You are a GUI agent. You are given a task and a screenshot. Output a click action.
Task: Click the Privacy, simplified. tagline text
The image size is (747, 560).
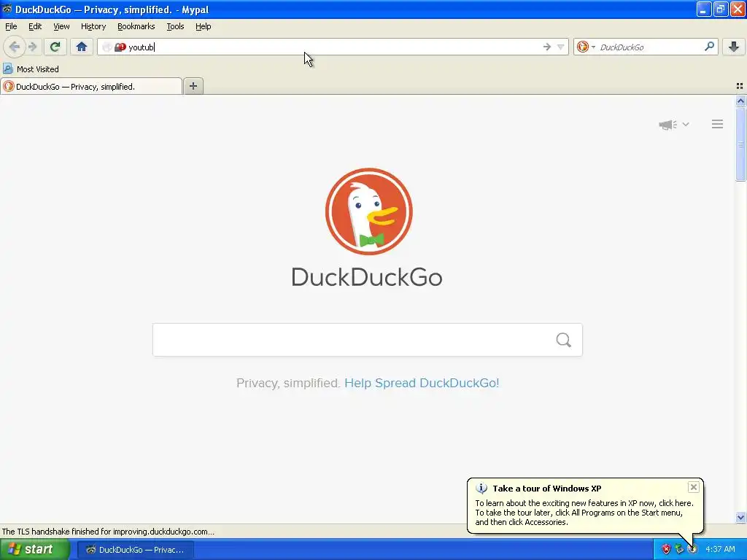[287, 384]
